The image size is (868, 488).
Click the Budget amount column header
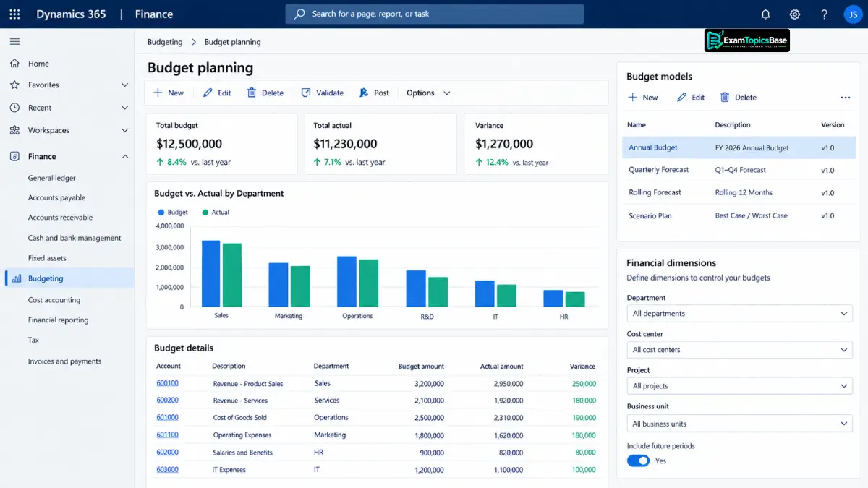[x=421, y=366]
